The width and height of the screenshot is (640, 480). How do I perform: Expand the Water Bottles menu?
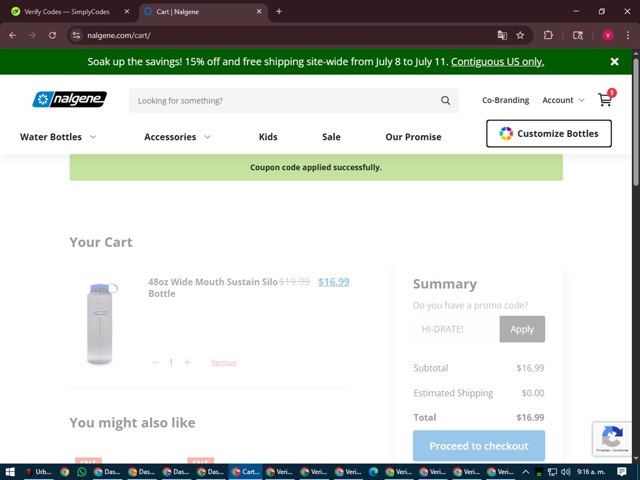[x=58, y=137]
